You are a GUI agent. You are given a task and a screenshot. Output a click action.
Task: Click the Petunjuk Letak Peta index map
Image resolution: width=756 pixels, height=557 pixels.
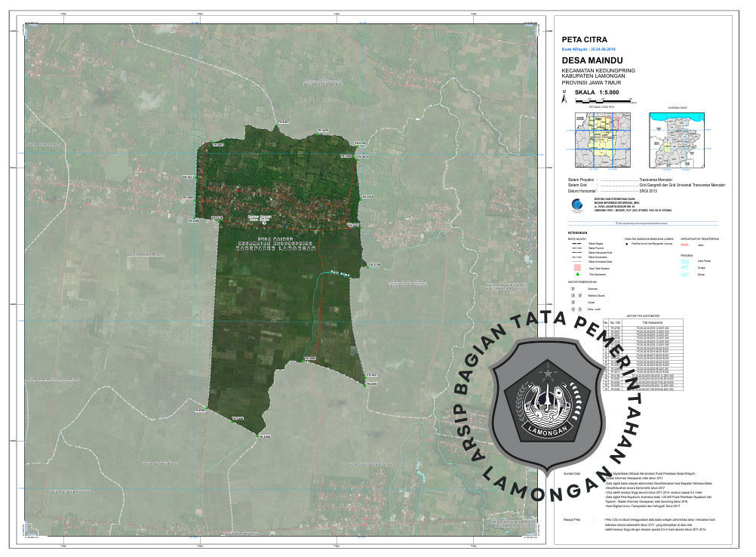pos(601,141)
